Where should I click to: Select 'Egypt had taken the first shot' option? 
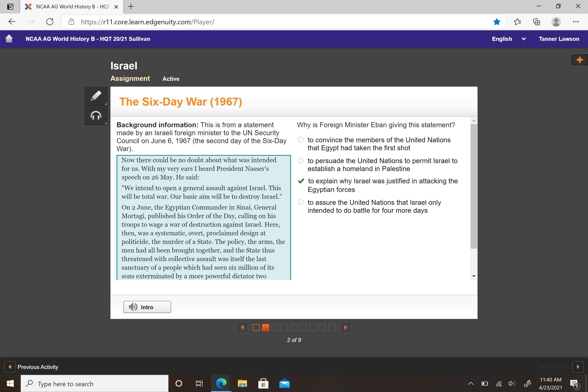pyautogui.click(x=300, y=140)
